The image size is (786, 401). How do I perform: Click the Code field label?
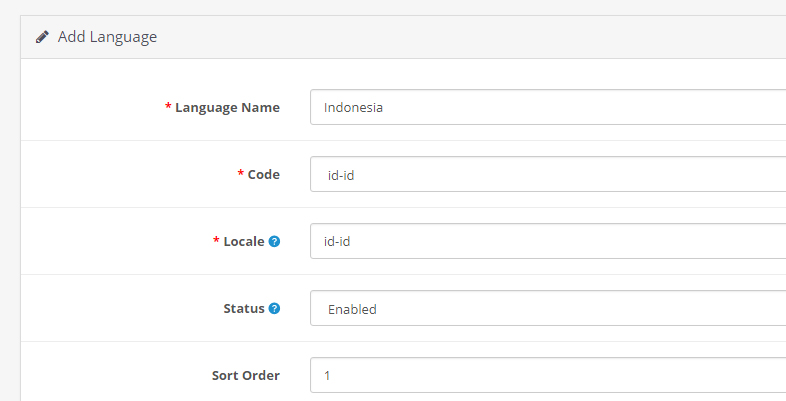(x=264, y=174)
